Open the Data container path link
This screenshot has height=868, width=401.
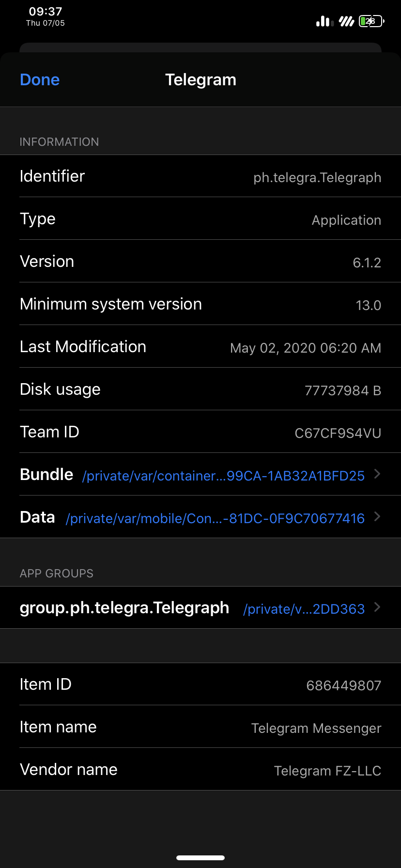pyautogui.click(x=215, y=518)
